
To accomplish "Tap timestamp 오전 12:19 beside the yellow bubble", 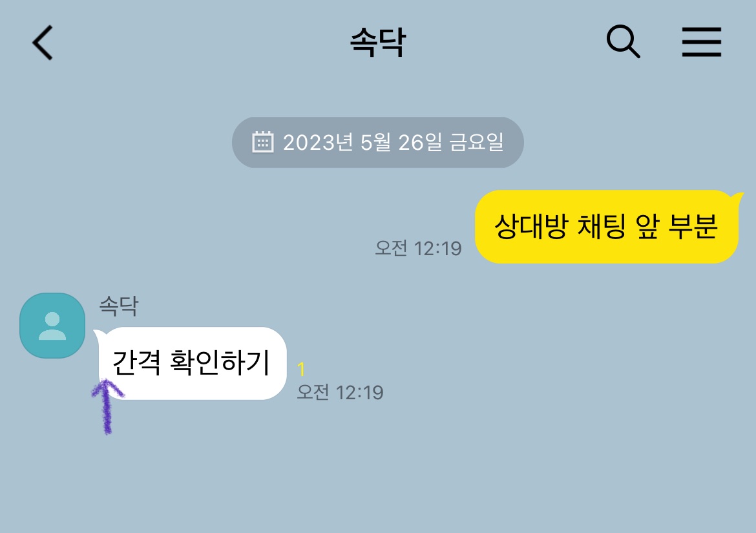I will (x=419, y=249).
